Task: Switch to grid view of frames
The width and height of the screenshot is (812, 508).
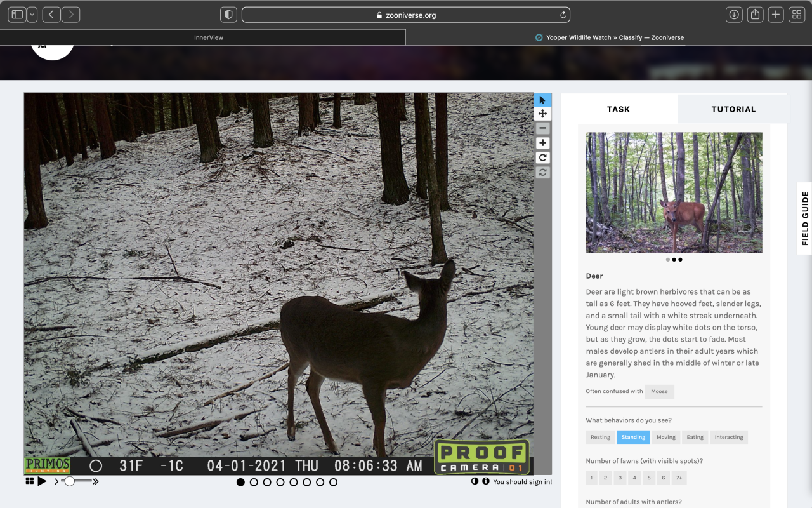Action: 29,481
